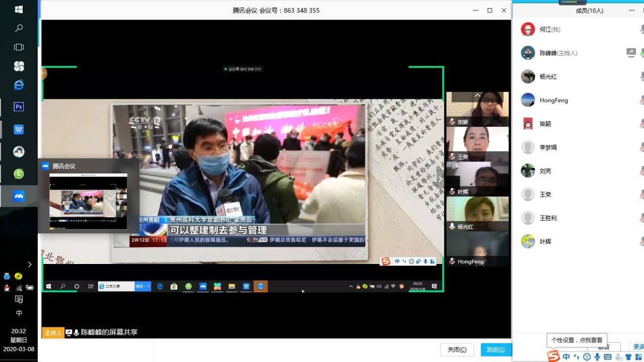Screen dimensions: 644x362
Task: Select 杨光红 in the members list
Action: point(578,76)
